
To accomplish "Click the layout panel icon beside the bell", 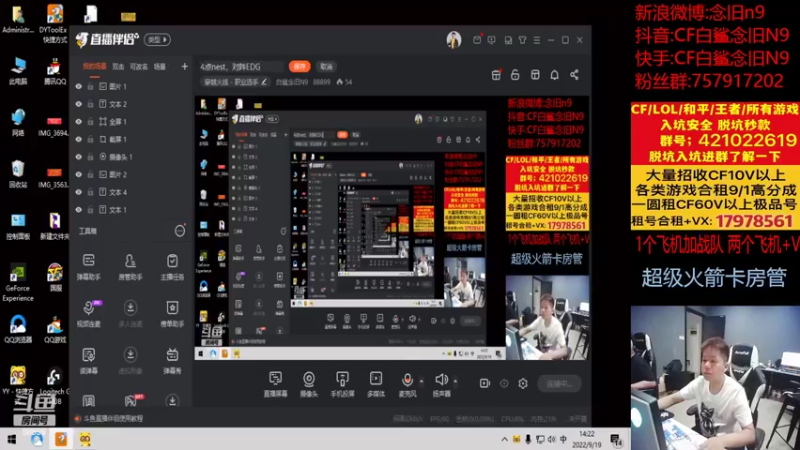I will (x=535, y=75).
